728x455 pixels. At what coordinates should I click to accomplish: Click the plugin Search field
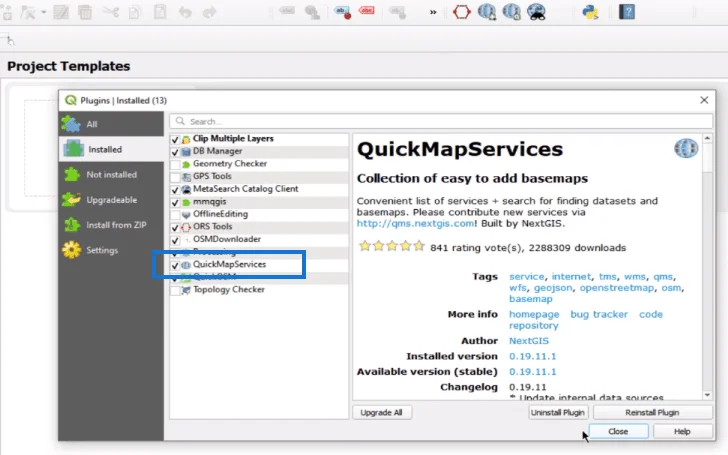point(441,122)
